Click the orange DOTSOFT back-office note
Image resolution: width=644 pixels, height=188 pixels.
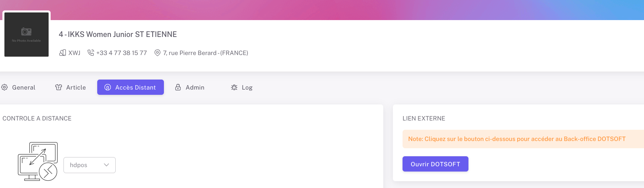point(517,139)
